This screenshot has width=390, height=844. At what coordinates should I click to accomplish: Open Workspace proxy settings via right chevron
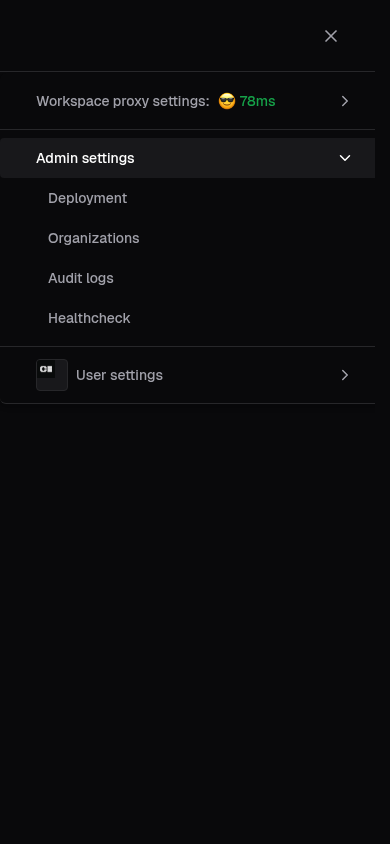(x=345, y=101)
